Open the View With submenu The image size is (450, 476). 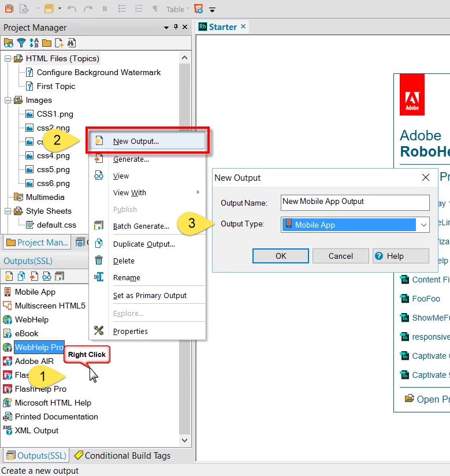pos(147,192)
